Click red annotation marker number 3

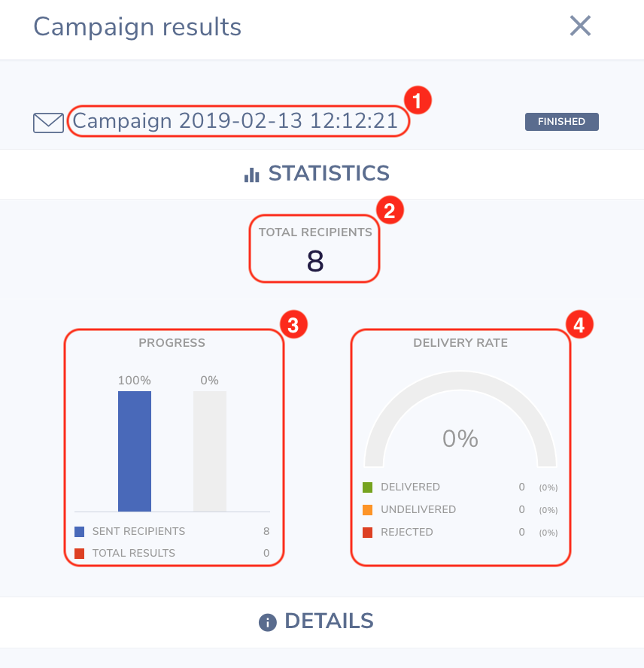(x=293, y=325)
